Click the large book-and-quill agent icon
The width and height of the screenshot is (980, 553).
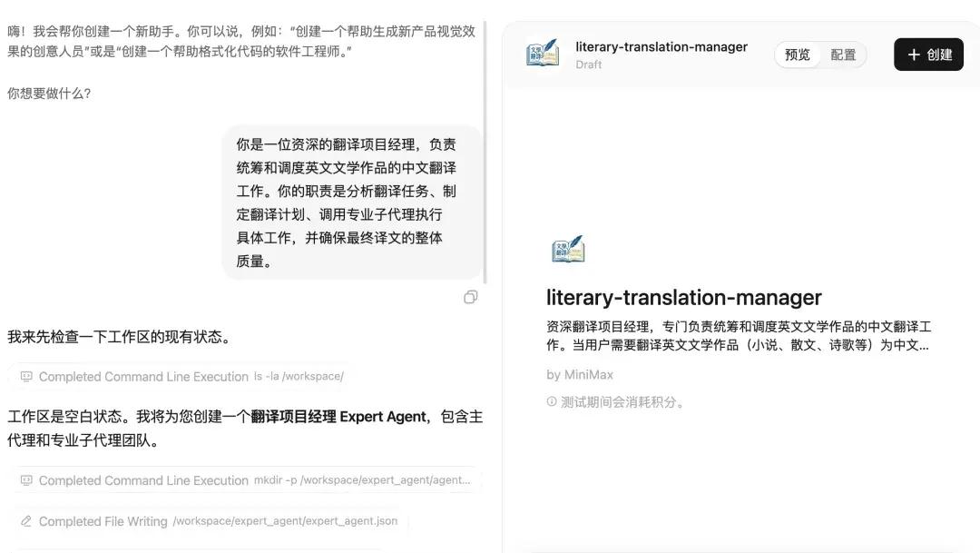click(x=568, y=249)
